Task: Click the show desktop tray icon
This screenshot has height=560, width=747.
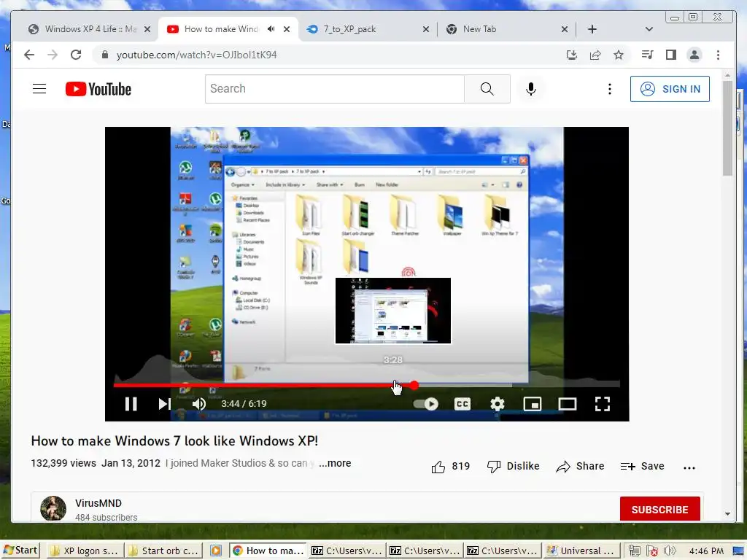Action: [738, 551]
